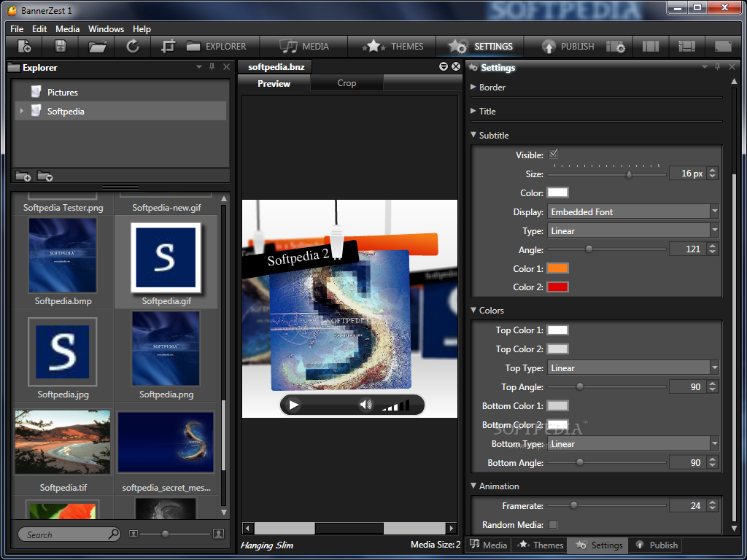This screenshot has width=747, height=560.
Task: Change the orange Color 1 swatch
Action: click(x=557, y=268)
